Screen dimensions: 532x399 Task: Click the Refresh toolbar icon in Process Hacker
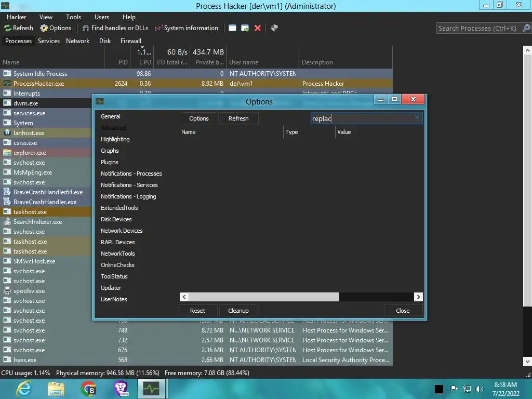coord(19,28)
